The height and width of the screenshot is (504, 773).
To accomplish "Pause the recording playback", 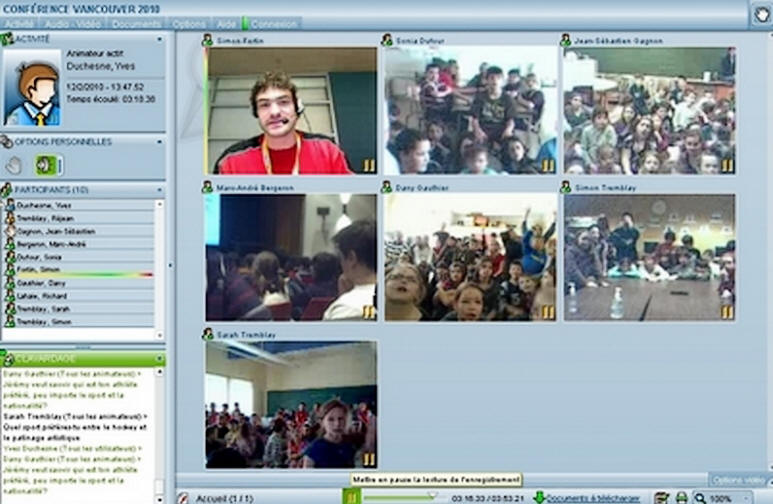I will coord(352,497).
